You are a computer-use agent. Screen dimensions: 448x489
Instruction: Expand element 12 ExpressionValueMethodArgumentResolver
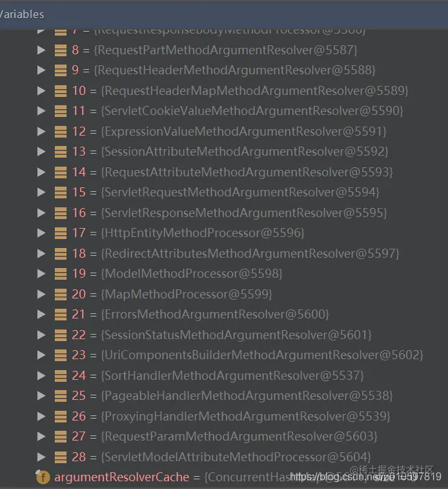41,131
